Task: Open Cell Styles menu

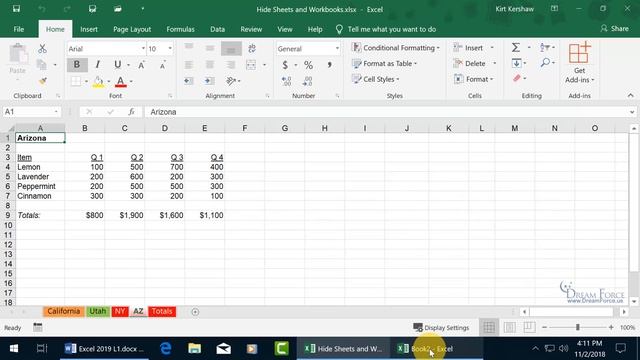Action: pos(376,79)
